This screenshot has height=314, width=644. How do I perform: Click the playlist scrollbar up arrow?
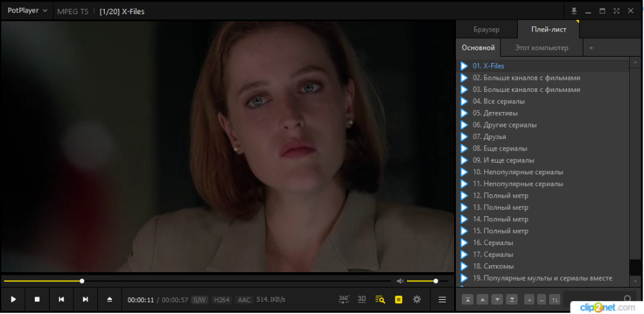click(x=636, y=63)
